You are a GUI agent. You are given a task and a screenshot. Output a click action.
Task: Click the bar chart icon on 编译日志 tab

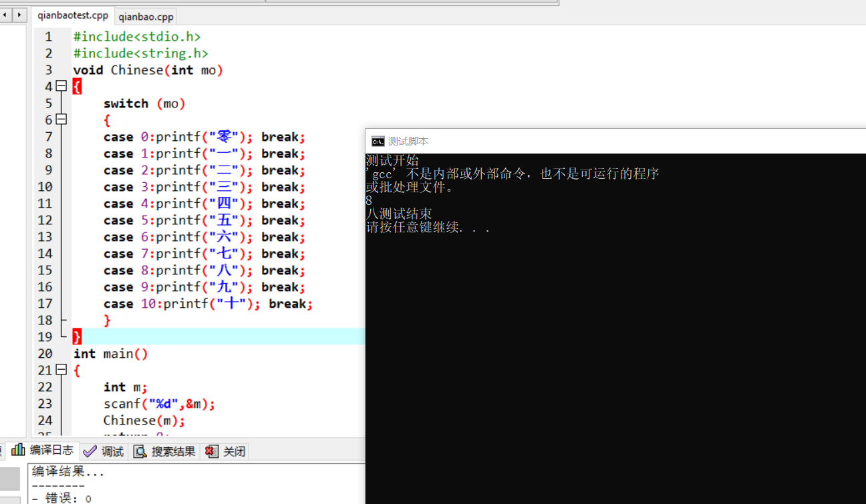(18, 450)
